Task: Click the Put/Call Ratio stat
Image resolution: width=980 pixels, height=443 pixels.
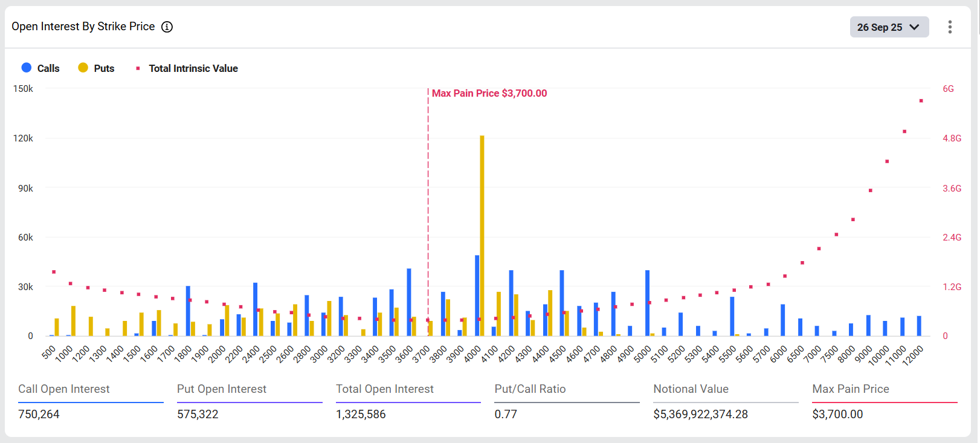Action: click(567, 401)
